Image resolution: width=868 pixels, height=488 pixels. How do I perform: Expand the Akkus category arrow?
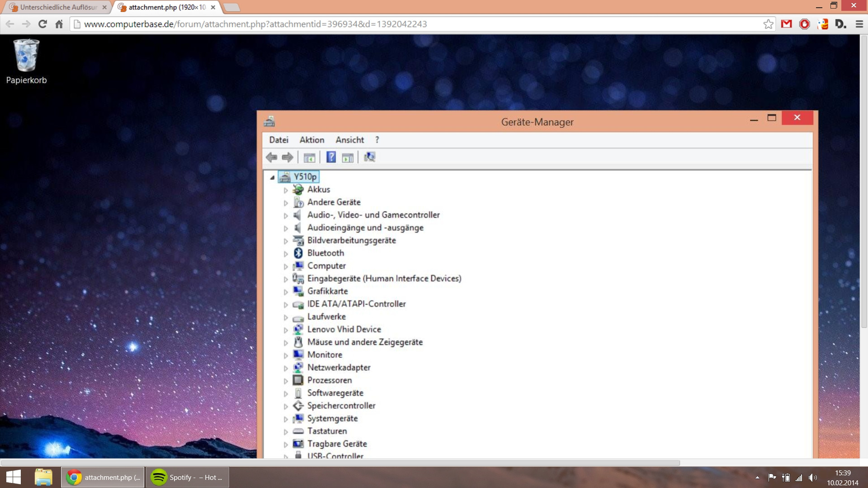point(286,190)
